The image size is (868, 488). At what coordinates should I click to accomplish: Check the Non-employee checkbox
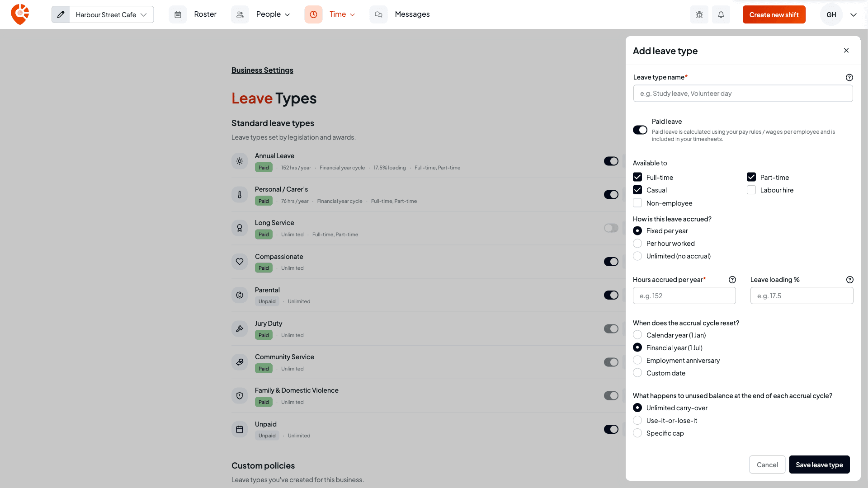point(637,203)
